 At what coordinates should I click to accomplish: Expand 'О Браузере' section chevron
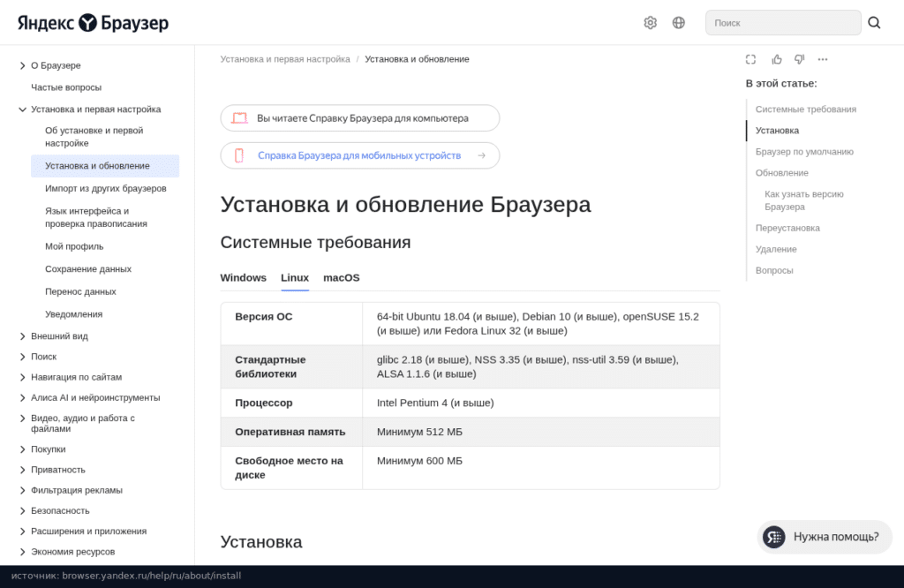22,65
